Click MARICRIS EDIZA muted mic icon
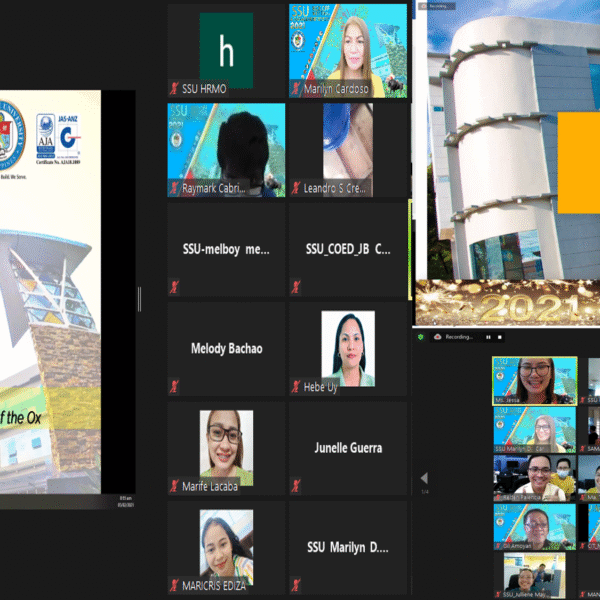600x600 pixels. 174,585
